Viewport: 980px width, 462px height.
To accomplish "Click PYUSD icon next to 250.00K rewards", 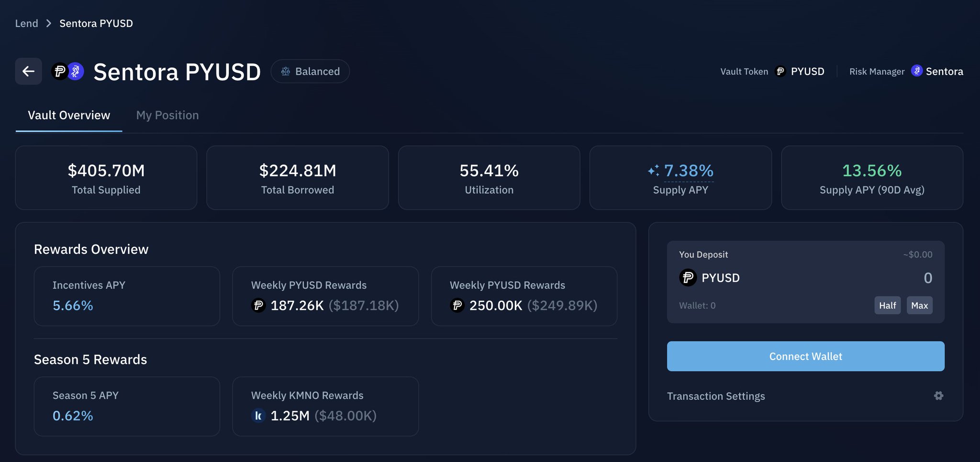I will [457, 305].
